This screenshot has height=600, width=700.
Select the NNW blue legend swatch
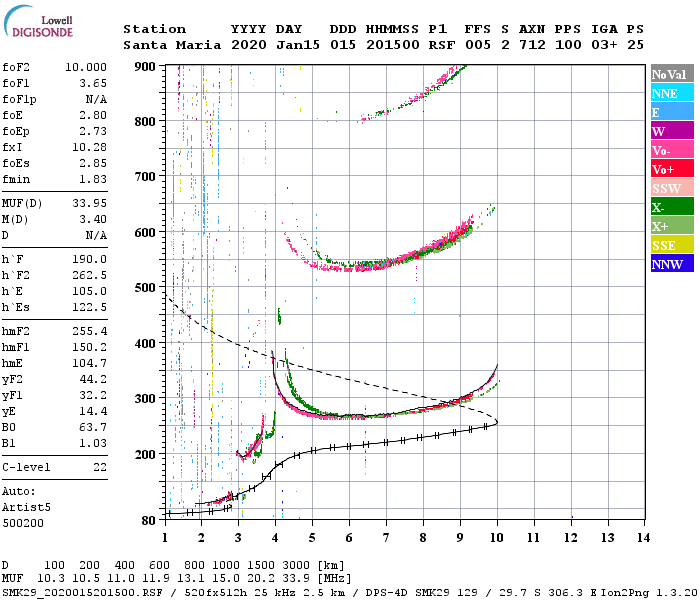click(x=672, y=263)
